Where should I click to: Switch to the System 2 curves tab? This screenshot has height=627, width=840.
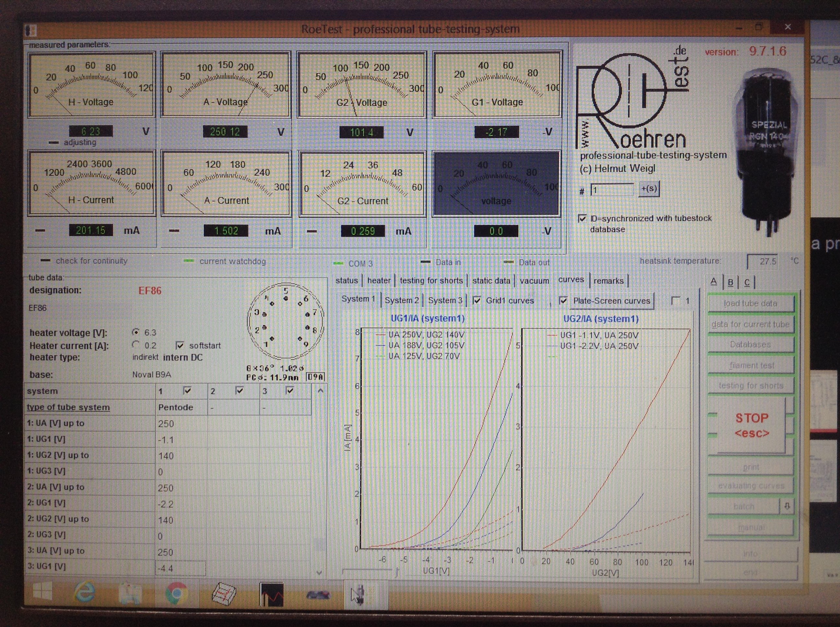[402, 300]
